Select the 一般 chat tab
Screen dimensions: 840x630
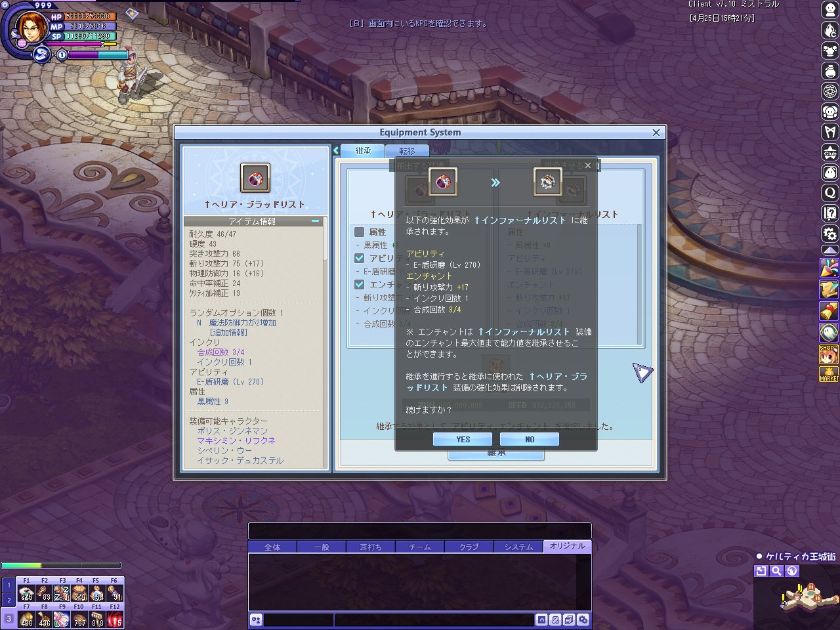322,547
